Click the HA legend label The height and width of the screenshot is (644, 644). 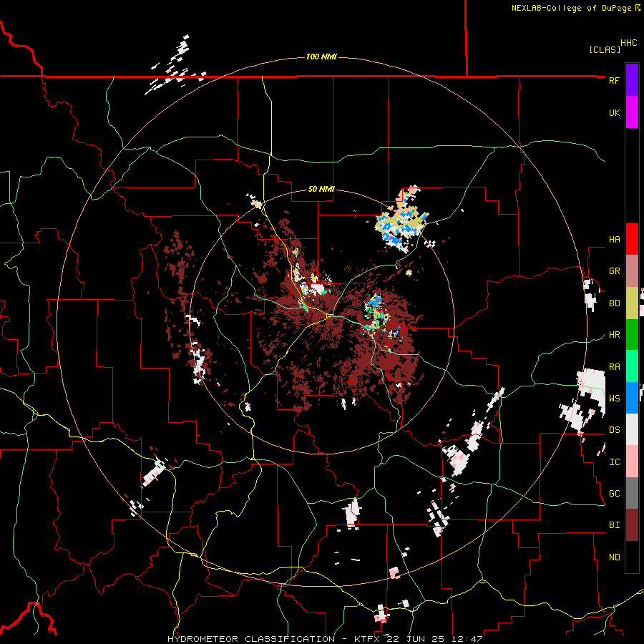coord(614,240)
